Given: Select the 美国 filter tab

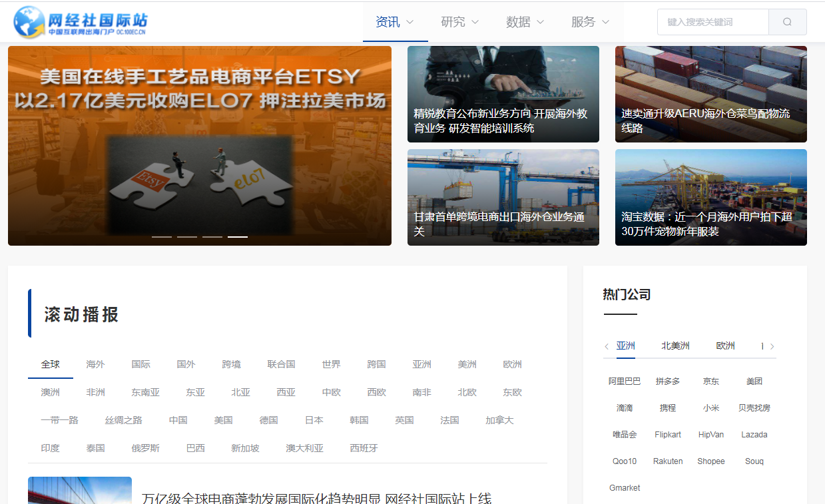Looking at the screenshot, I should (224, 420).
